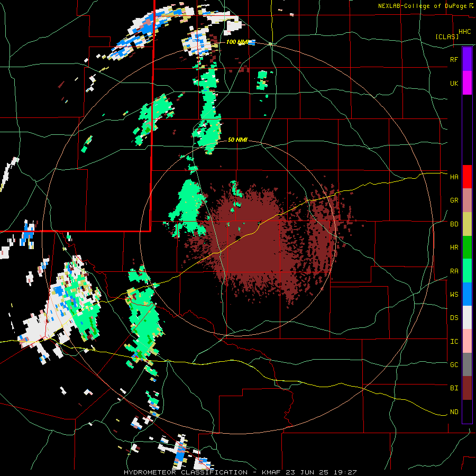Click the WS blue legend color swatch
This screenshot has height=476, width=476.
coord(467,294)
